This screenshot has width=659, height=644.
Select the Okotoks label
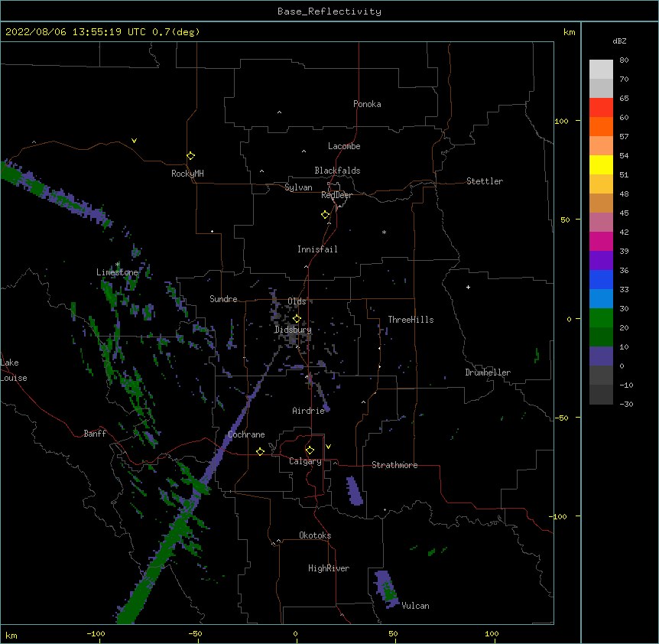(315, 535)
